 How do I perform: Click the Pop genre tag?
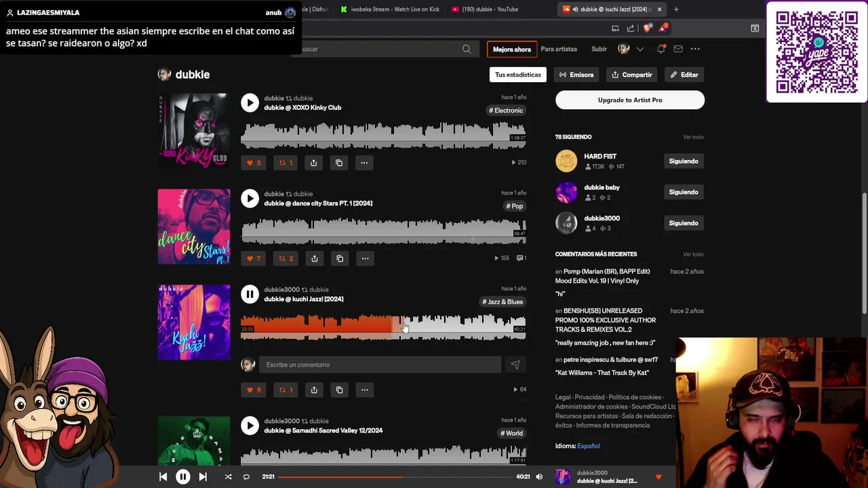pos(515,206)
